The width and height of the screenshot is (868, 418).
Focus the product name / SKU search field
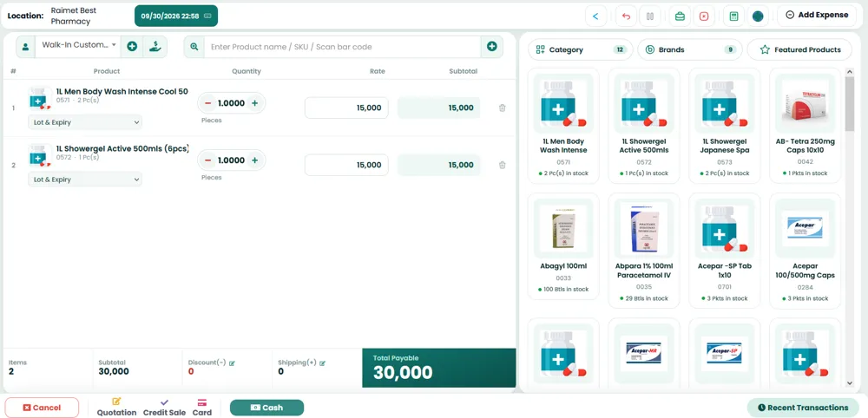[342, 47]
